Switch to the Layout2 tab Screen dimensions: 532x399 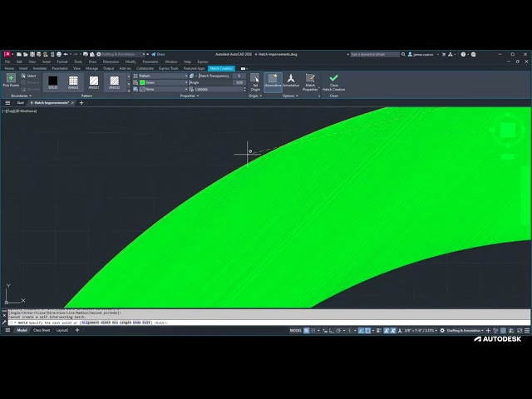point(62,330)
